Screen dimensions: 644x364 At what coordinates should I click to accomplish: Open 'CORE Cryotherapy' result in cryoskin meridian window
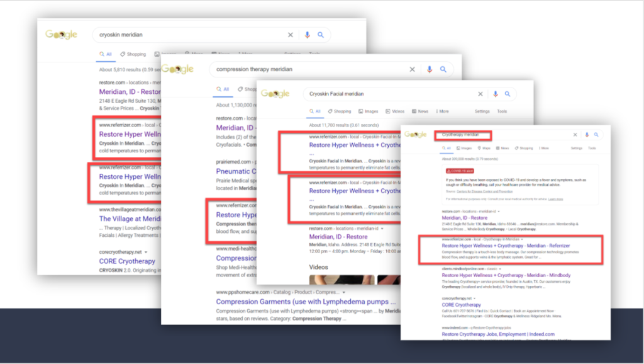point(127,261)
